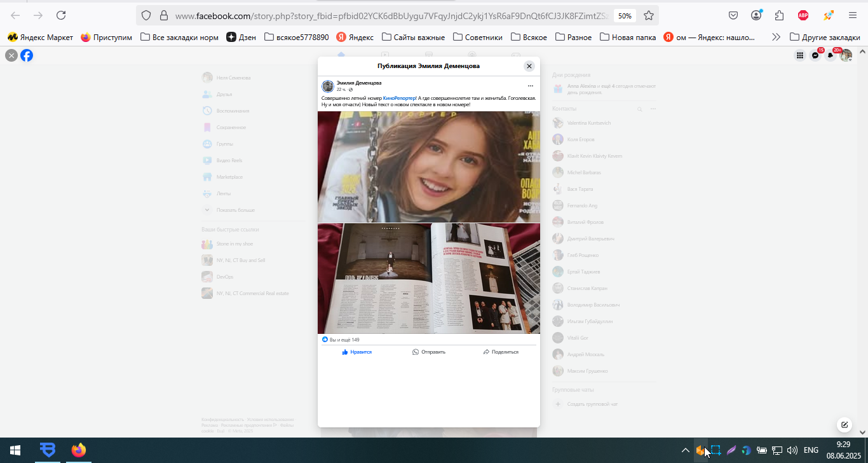This screenshot has width=868, height=463.
Task: Open the ABP adblock extension icon
Action: click(x=803, y=15)
